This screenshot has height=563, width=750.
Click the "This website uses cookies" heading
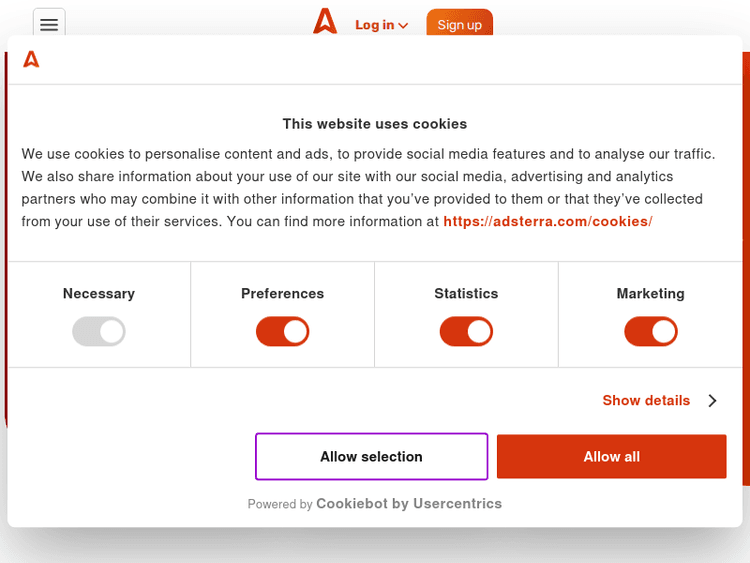click(x=375, y=124)
